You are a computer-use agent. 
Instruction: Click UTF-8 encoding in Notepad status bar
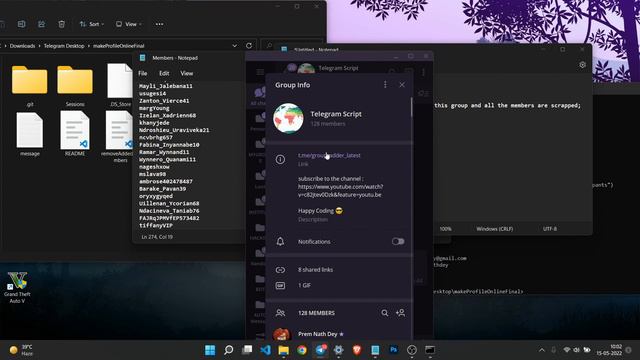click(x=550, y=229)
